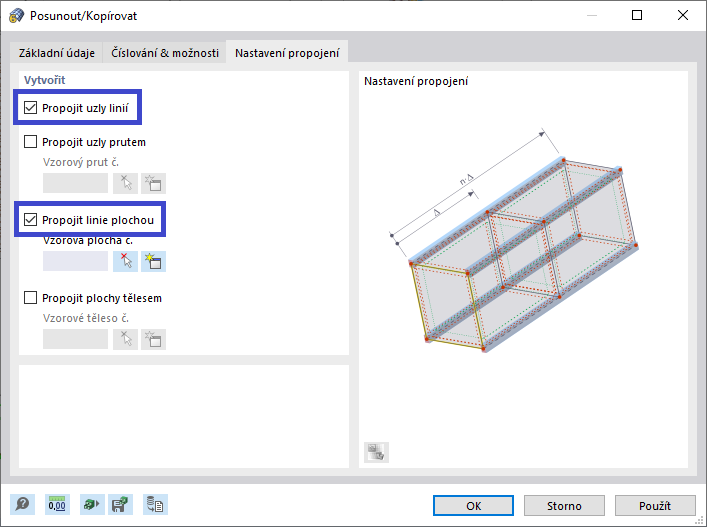Open Číslování & možnosti tab

pyautogui.click(x=165, y=53)
